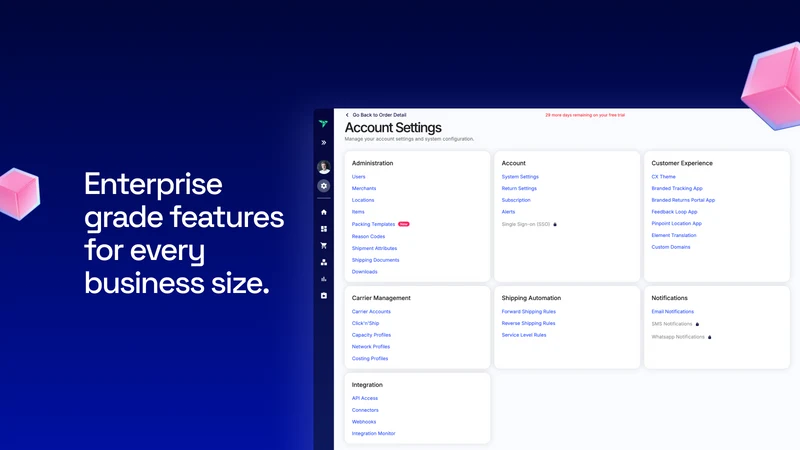
Task: Open Branded Returns Portal App
Action: [683, 200]
